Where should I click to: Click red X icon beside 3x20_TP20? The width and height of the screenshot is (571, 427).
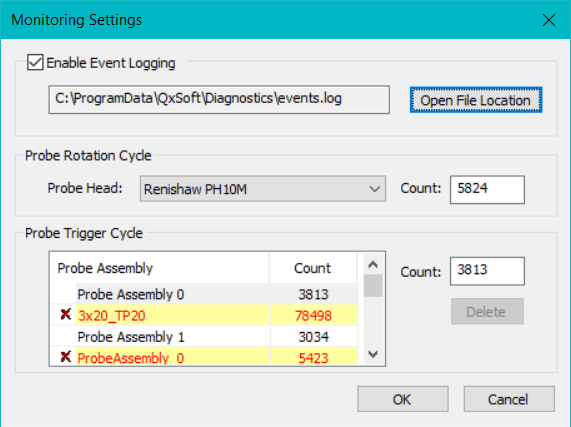(x=66, y=314)
